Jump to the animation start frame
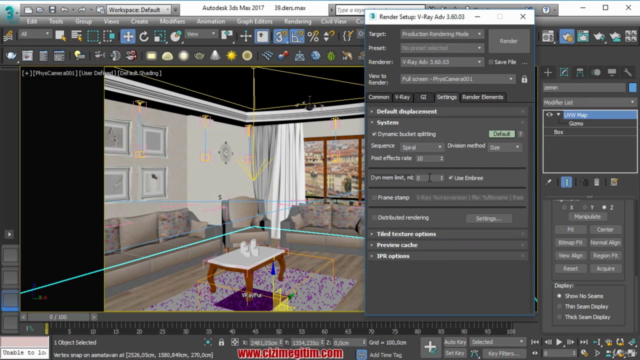Image resolution: width=640 pixels, height=360 pixels. pos(535,342)
